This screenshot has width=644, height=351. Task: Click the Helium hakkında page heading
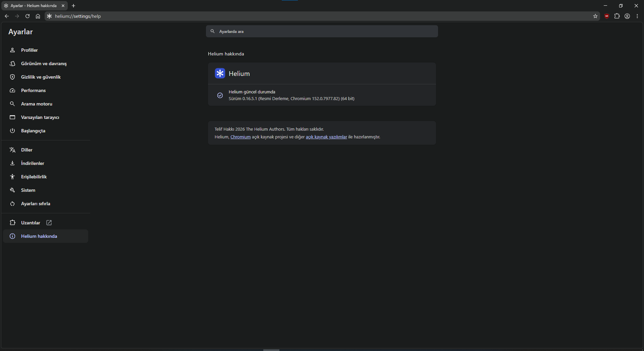point(226,54)
